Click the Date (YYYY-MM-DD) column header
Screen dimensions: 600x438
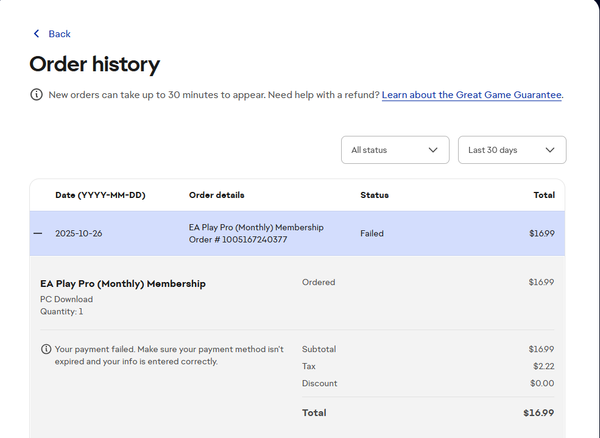click(100, 195)
